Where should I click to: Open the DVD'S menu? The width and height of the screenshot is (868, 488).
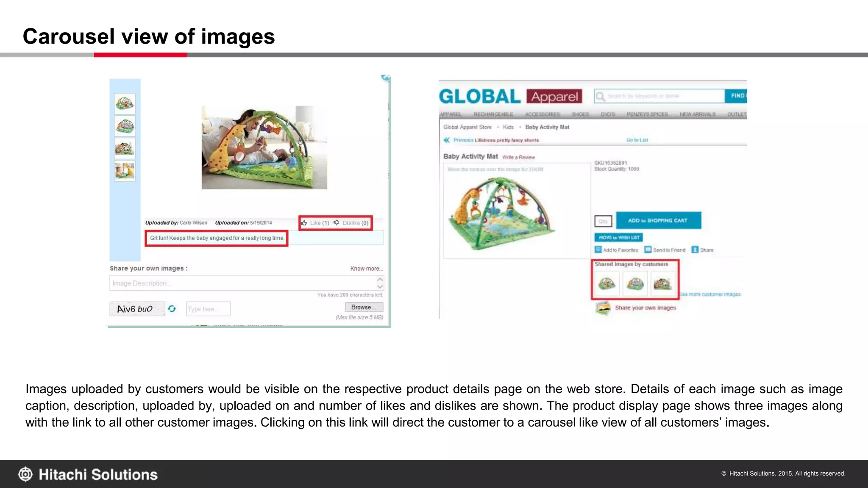[608, 114]
